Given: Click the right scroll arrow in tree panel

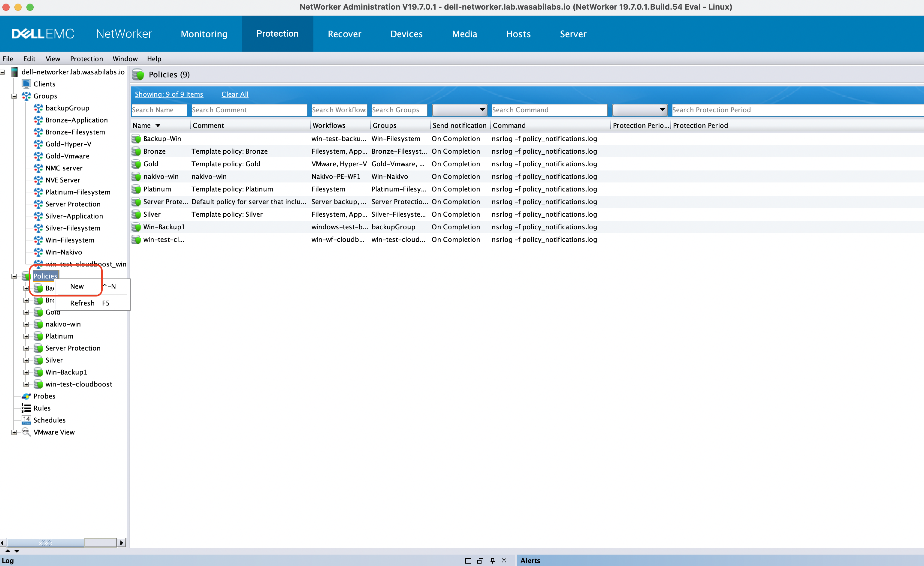Looking at the screenshot, I should (121, 542).
